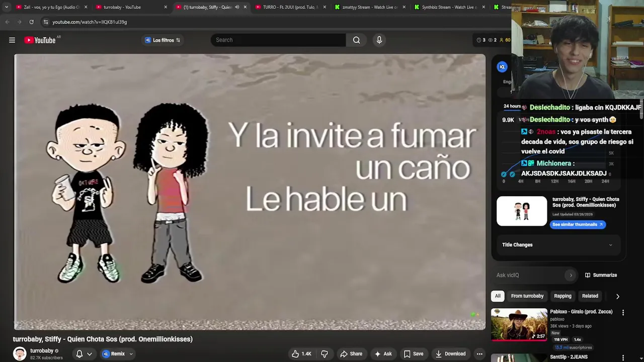Open the site information icon in address bar

[x=46, y=22]
